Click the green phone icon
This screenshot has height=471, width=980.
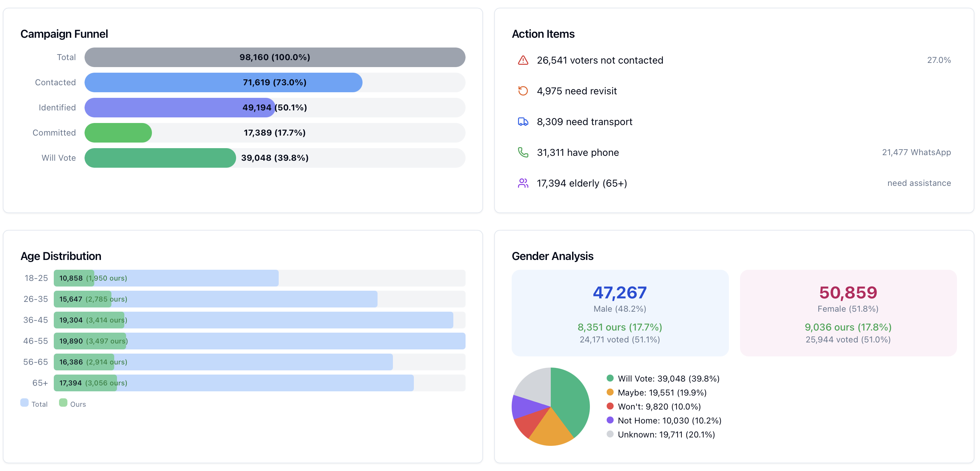[523, 152]
